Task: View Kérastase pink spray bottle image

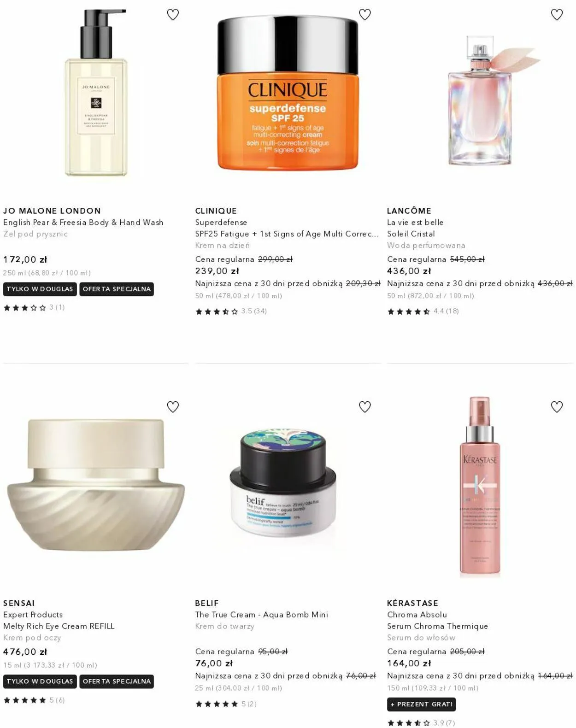Action: coord(480,486)
